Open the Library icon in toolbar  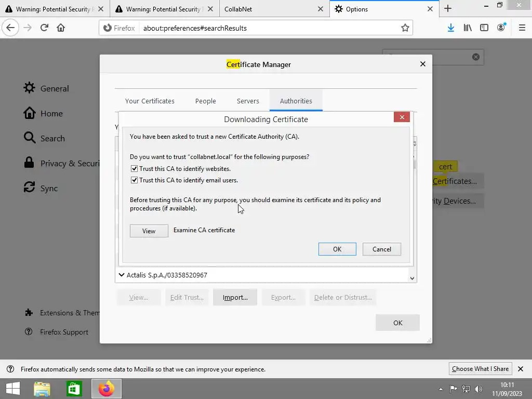click(x=468, y=28)
